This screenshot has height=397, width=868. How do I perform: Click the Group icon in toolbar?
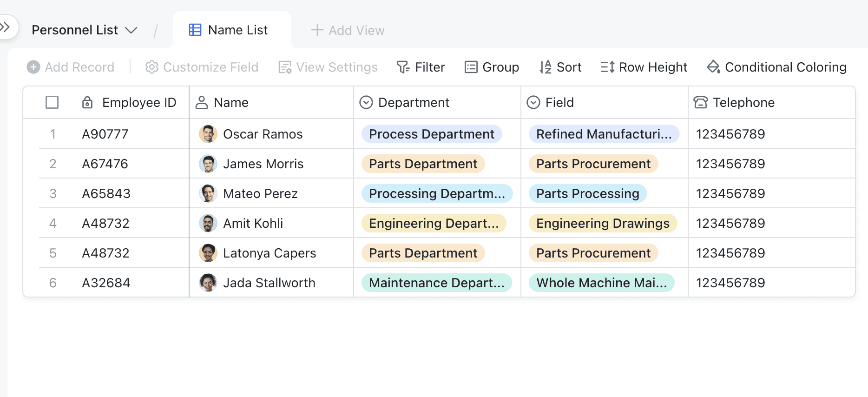471,67
